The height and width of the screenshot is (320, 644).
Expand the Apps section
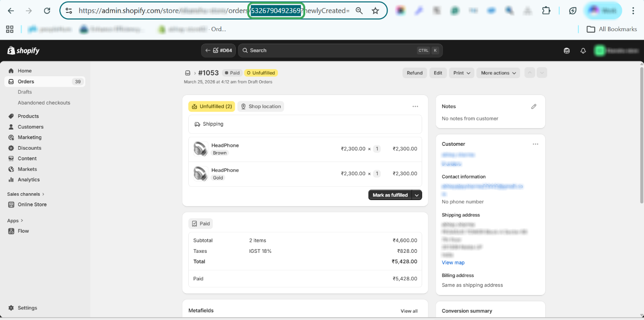(15, 221)
